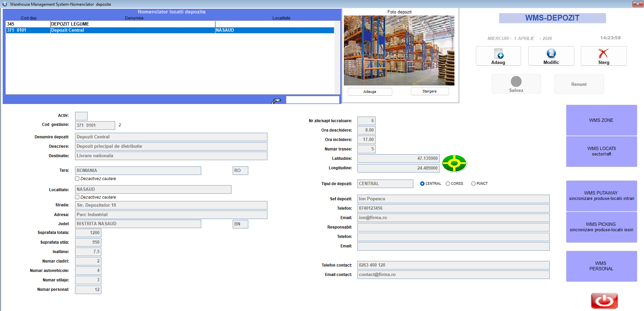Click the red X Sterg icon
Screen dimensions: 644x311
[603, 54]
